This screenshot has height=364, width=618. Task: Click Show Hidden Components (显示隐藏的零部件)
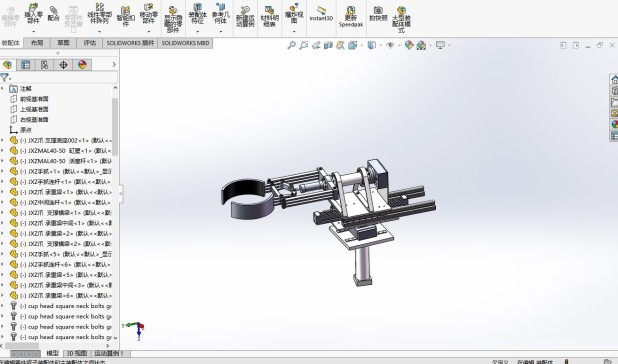point(173,20)
